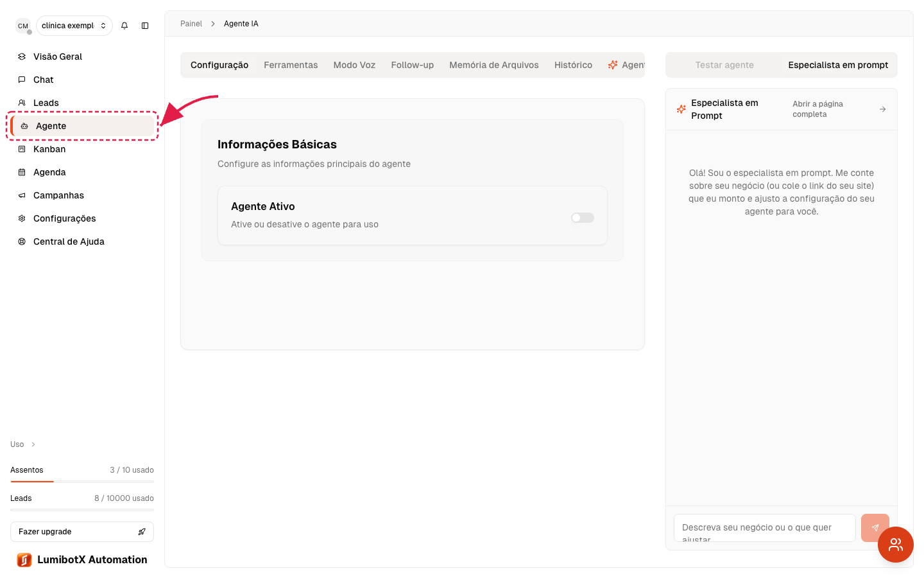This screenshot has width=924, height=578.
Task: Switch to Testar agente tab
Action: point(724,65)
